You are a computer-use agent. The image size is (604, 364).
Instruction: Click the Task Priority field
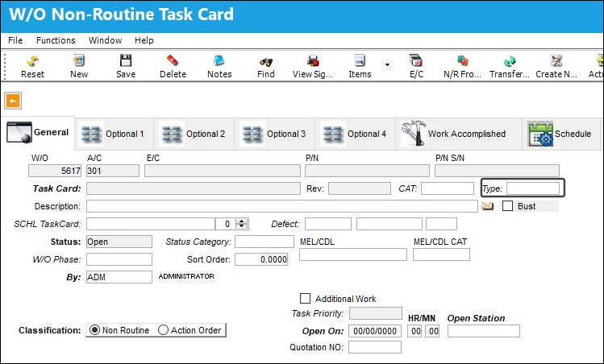(376, 313)
